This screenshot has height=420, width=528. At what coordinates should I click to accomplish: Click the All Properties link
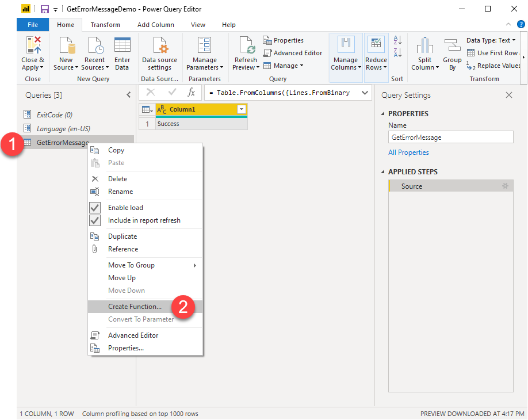408,152
